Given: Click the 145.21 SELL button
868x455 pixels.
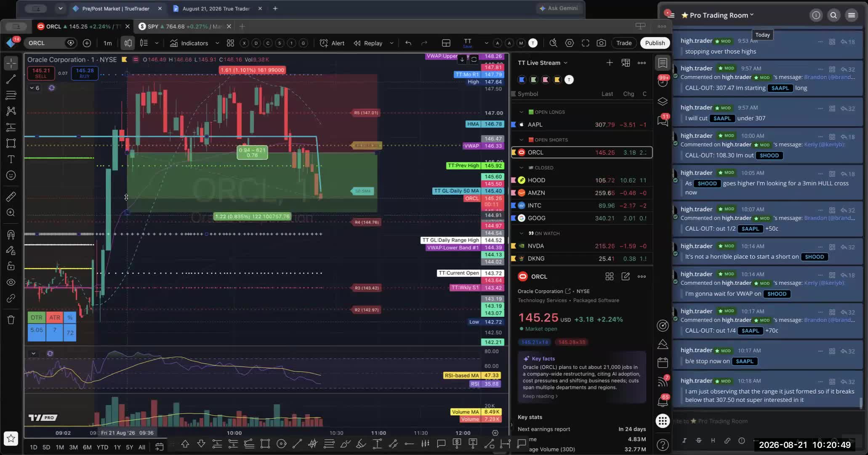Looking at the screenshot, I should 41,73.
